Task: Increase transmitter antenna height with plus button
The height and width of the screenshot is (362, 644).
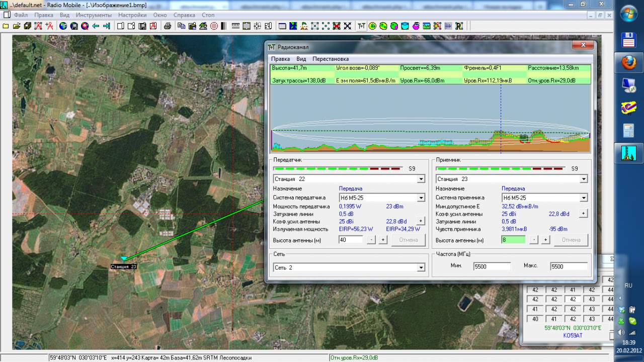Action: [383, 240]
